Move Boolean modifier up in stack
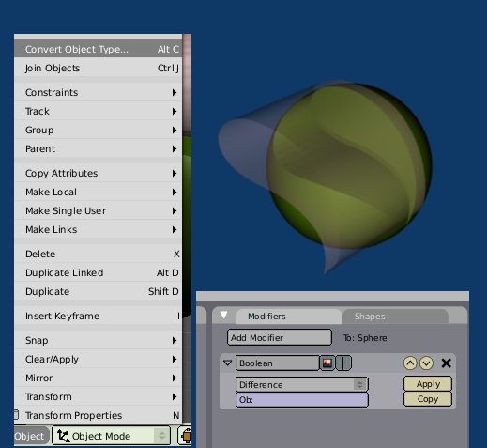The image size is (487, 448). click(x=410, y=363)
